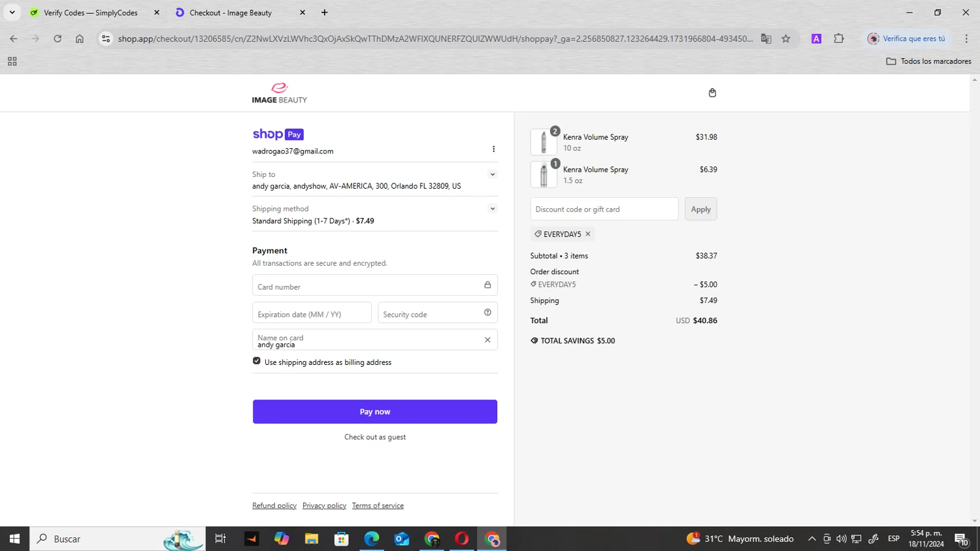The height and width of the screenshot is (551, 980).
Task: Open browser extensions puzzle icon
Action: (x=839, y=39)
